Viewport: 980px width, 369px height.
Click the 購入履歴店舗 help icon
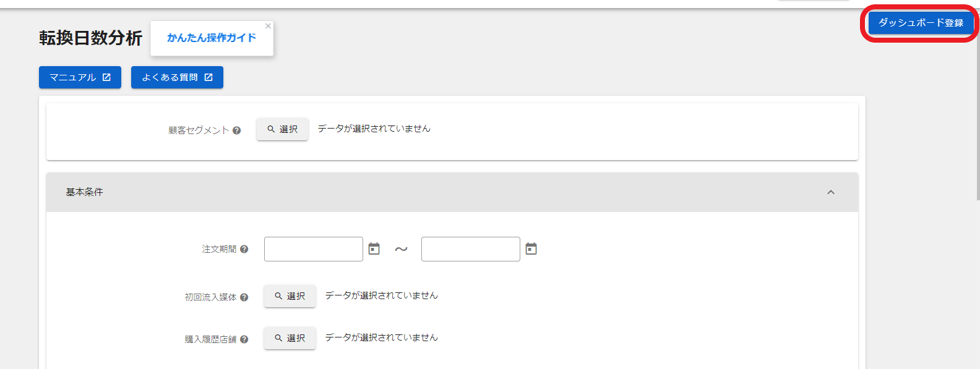point(244,339)
